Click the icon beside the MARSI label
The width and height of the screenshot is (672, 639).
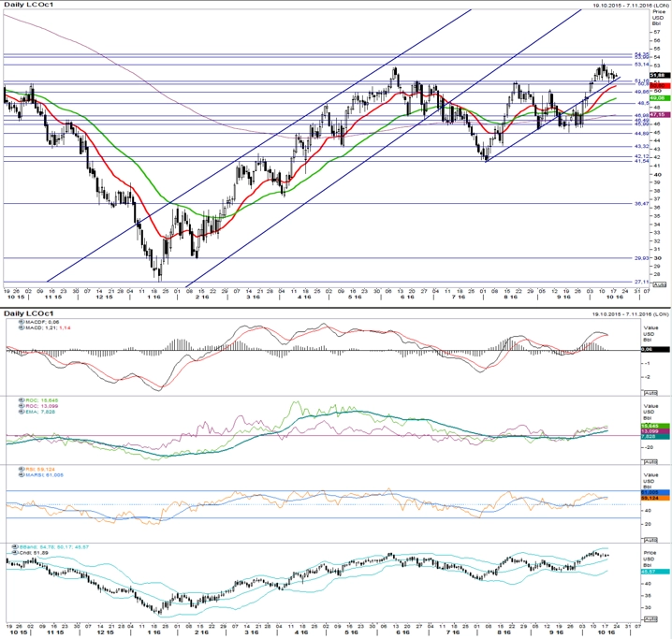22,474
